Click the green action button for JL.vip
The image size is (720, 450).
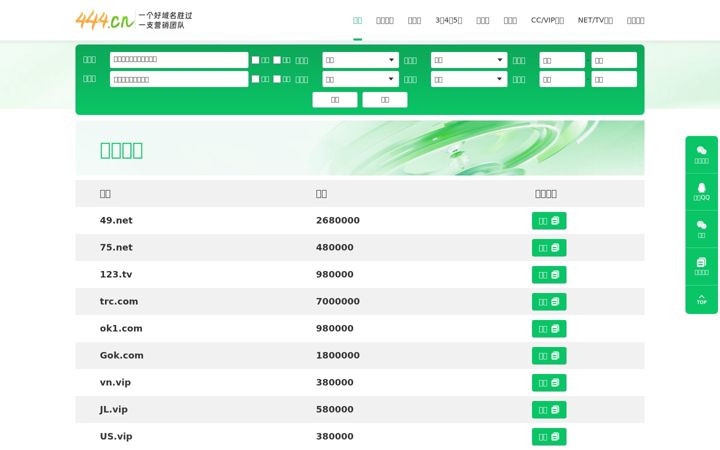pos(549,410)
